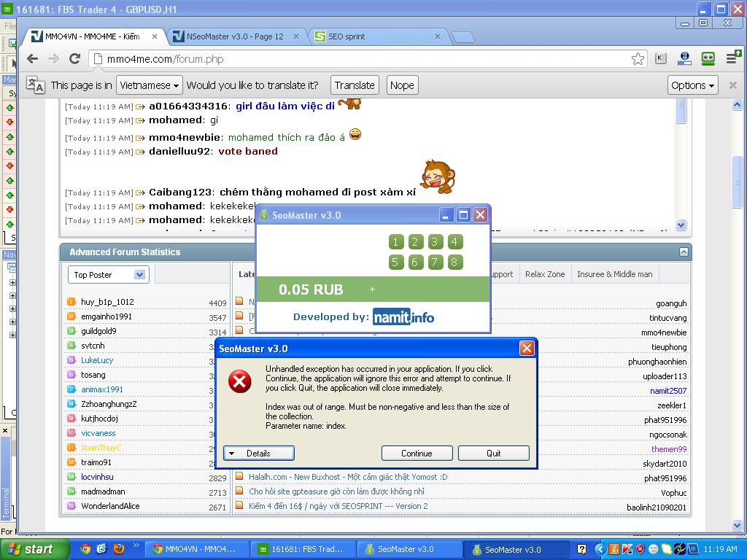Switch to the MMO4VN taskbar button

196,549
